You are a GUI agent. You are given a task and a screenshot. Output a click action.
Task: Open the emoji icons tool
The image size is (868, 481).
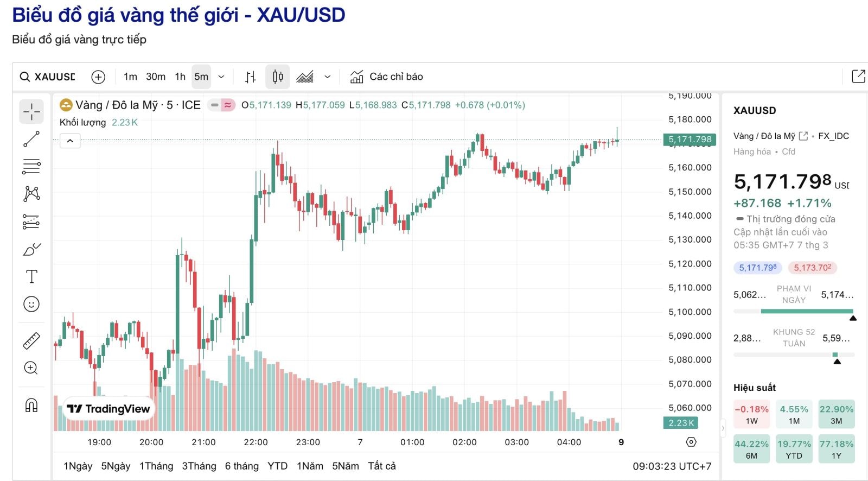tap(31, 304)
